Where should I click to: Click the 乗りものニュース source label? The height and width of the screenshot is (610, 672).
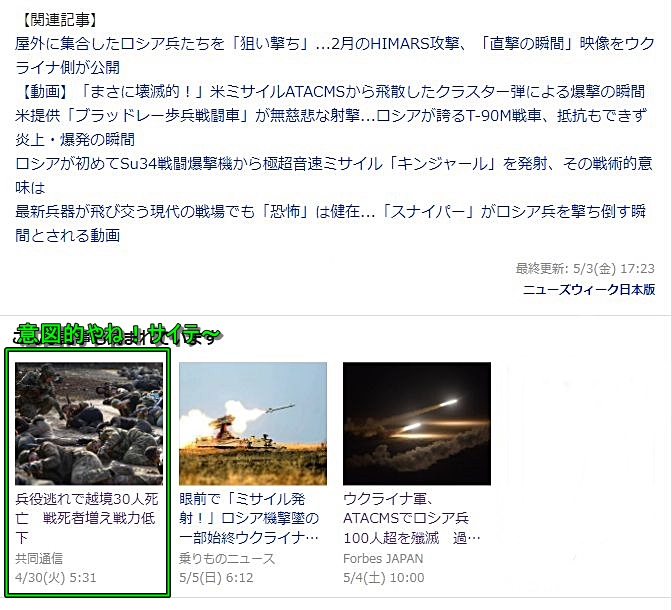tap(227, 559)
